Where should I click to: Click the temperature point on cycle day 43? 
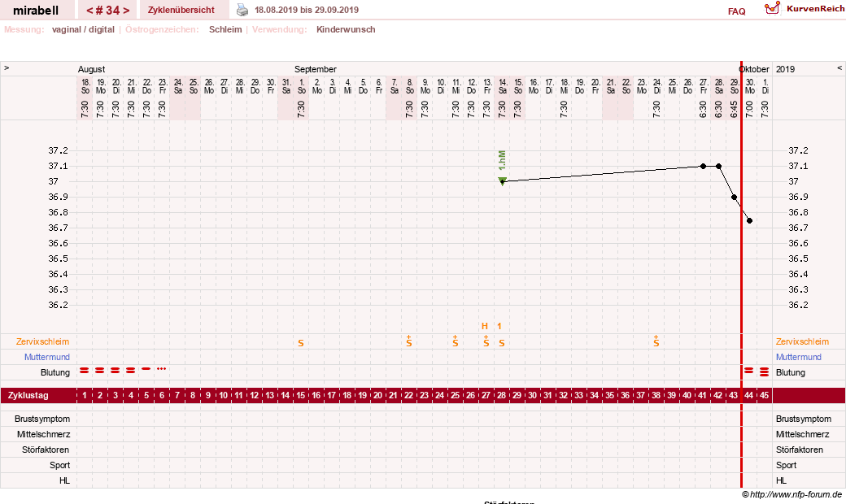pos(734,198)
